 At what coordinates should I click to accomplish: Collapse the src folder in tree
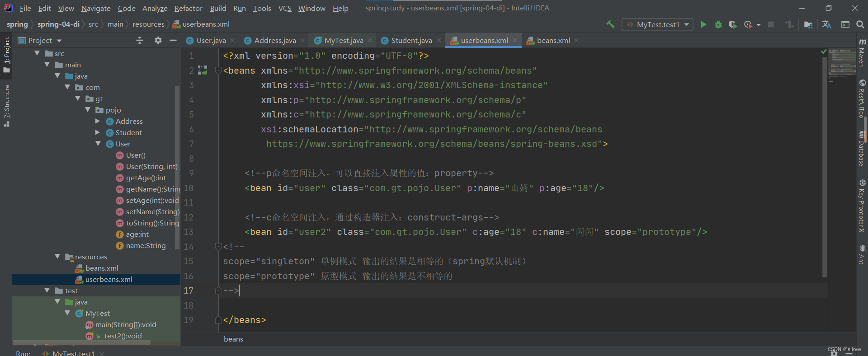[37, 53]
